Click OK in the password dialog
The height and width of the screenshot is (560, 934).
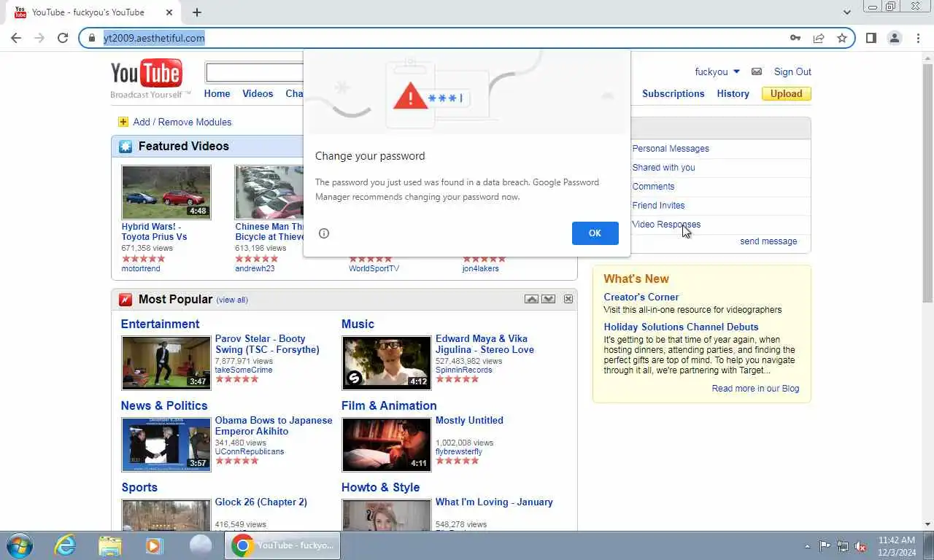(595, 233)
